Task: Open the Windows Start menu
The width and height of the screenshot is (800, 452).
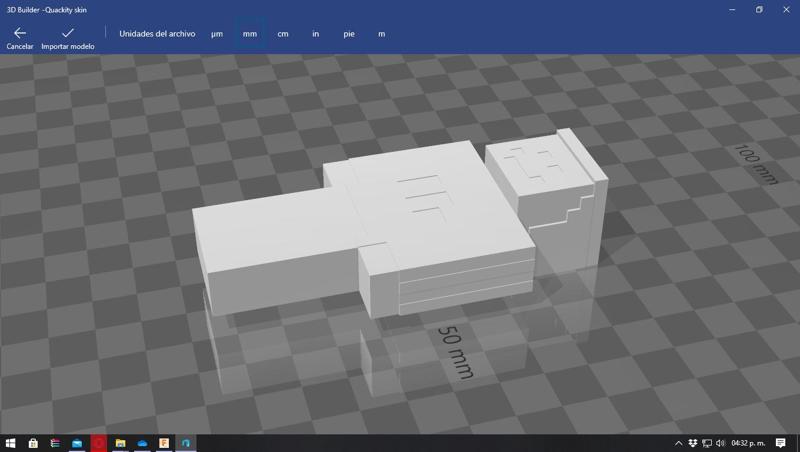Action: [10, 443]
